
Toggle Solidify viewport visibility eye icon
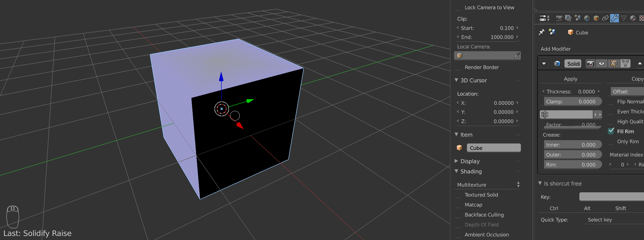[602, 64]
